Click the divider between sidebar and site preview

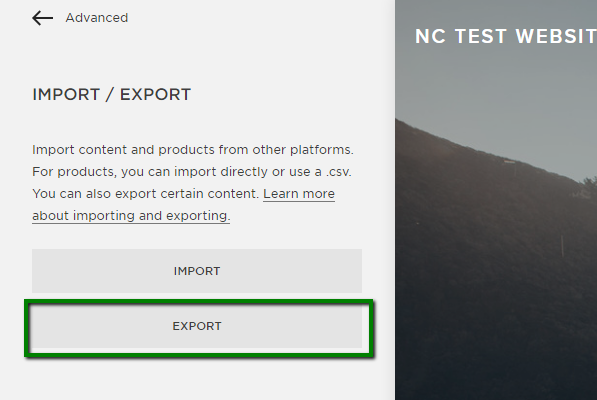pyautogui.click(x=395, y=200)
